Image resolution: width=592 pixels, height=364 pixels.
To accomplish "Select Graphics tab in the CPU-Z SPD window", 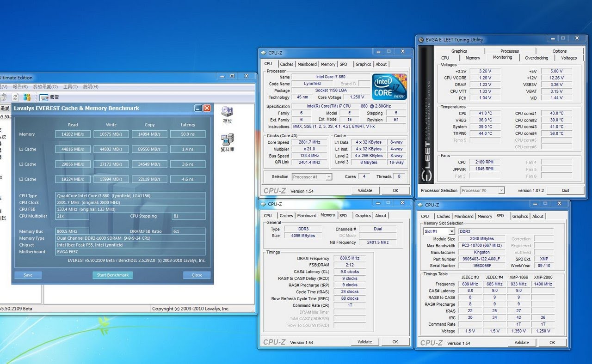I will (x=520, y=216).
